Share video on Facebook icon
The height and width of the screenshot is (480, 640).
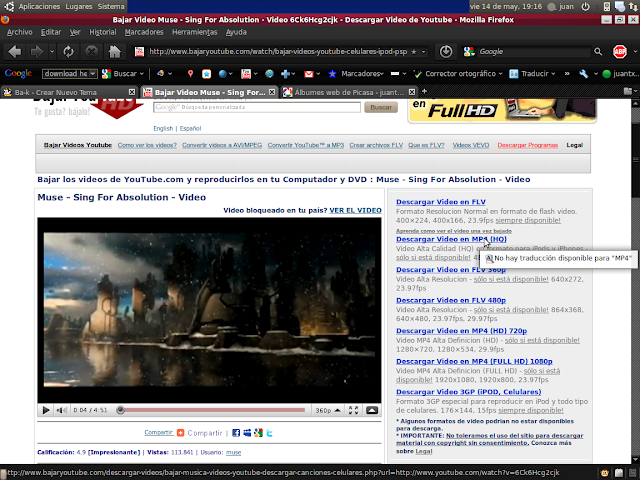click(x=236, y=433)
